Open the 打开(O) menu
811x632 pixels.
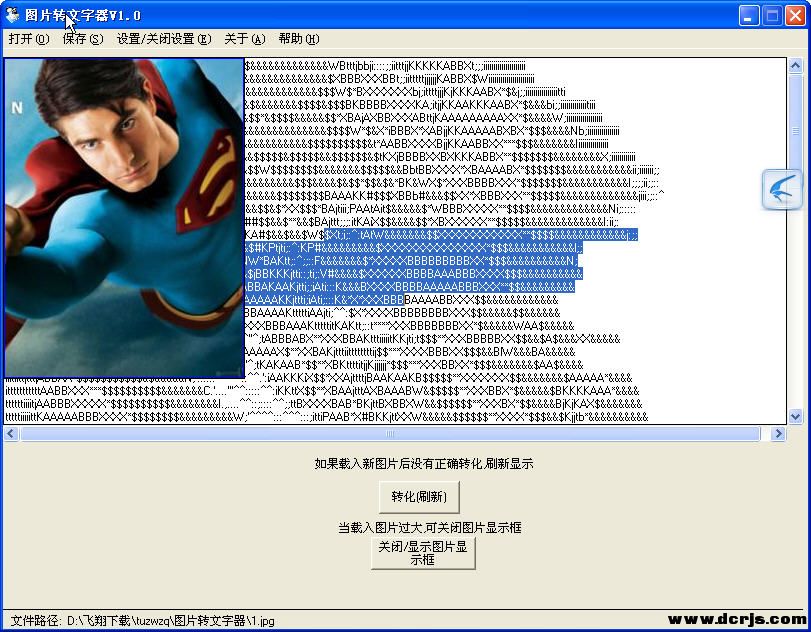(x=28, y=39)
